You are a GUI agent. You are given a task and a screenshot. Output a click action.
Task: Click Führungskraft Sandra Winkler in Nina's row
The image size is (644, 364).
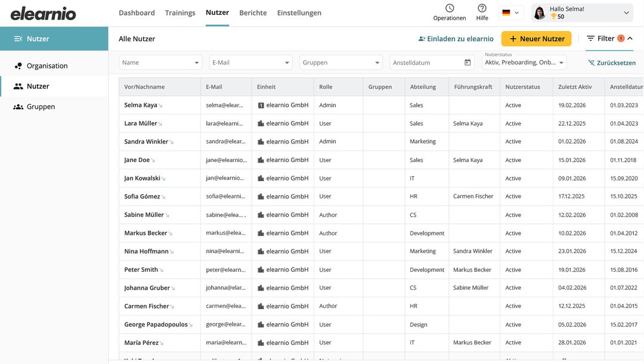tap(472, 251)
